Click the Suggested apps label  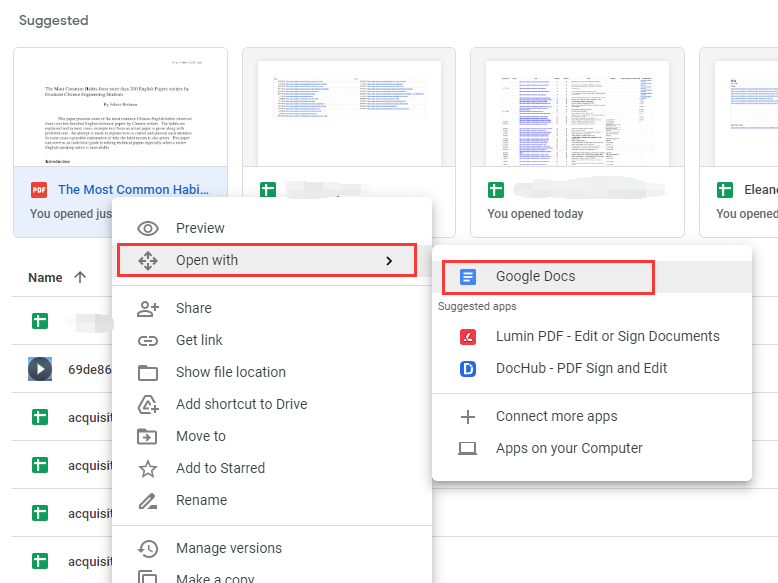click(477, 307)
